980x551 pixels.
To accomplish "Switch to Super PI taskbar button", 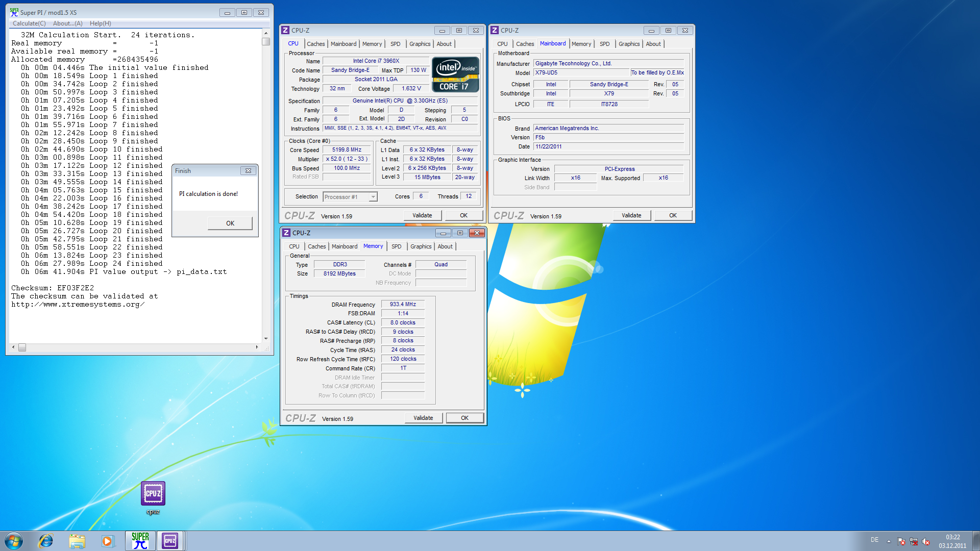I will click(x=140, y=541).
